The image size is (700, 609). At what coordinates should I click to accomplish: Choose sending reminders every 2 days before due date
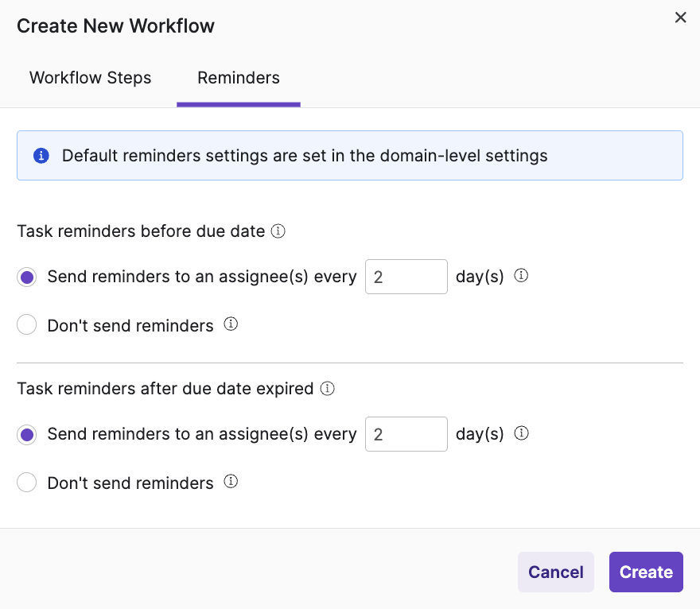click(x=26, y=276)
